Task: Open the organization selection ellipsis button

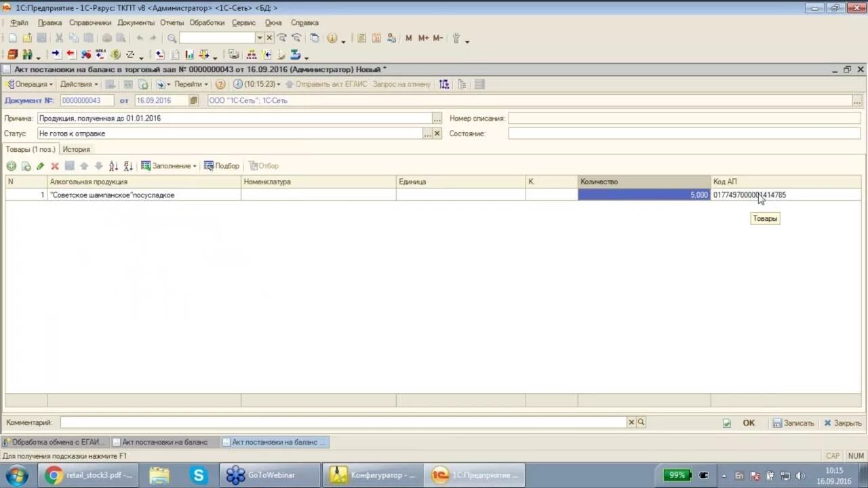Action: [x=858, y=100]
